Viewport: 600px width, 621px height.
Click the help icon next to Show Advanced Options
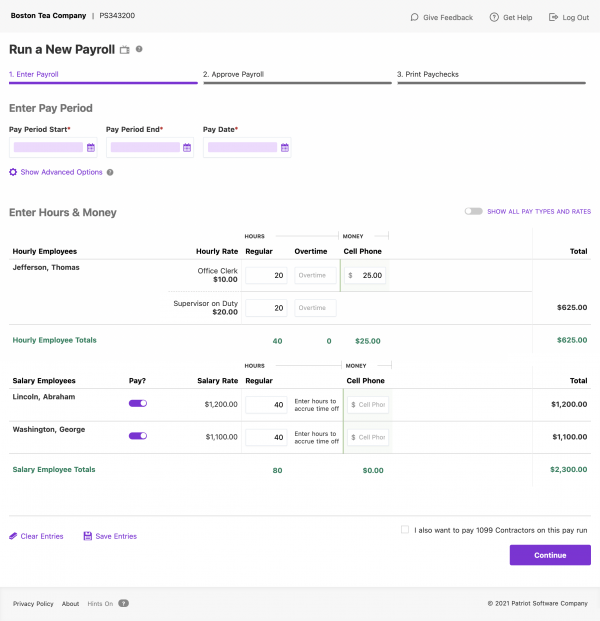point(110,172)
